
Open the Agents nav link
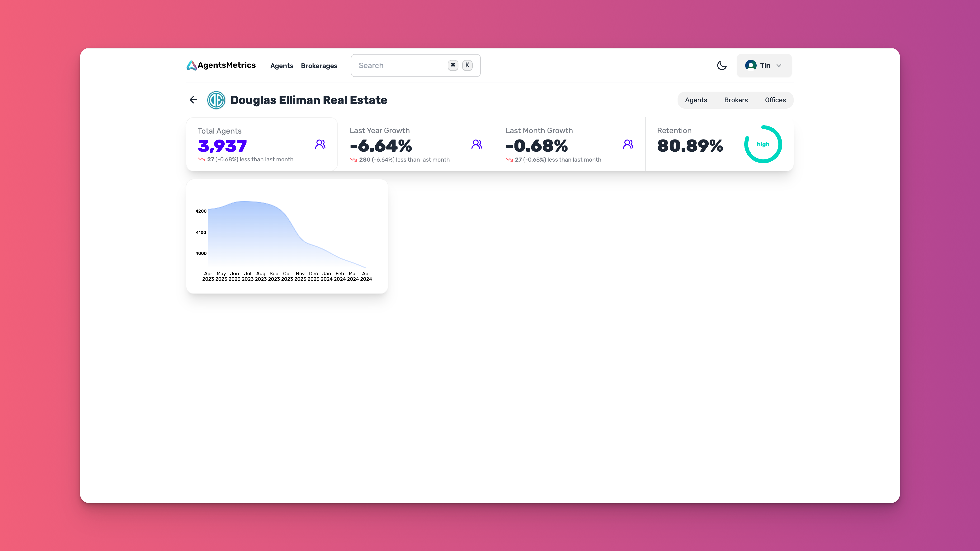coord(282,66)
